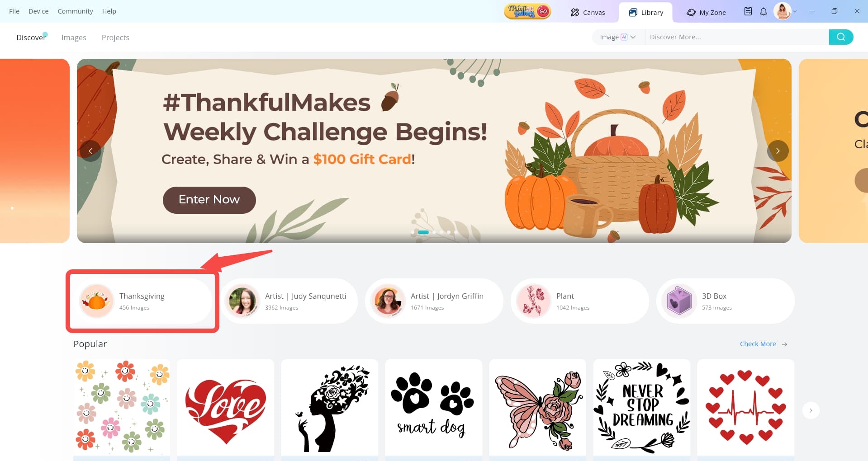Viewport: 868px width, 461px height.
Task: Expand the profile account chevron
Action: (795, 11)
